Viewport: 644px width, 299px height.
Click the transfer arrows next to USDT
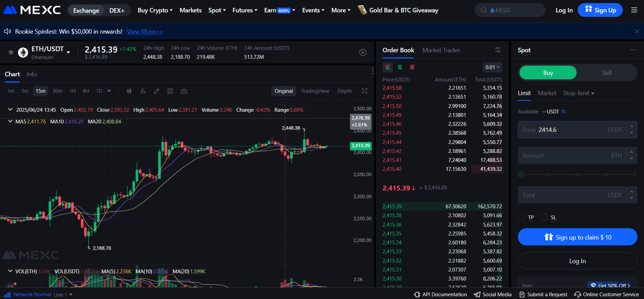point(564,111)
